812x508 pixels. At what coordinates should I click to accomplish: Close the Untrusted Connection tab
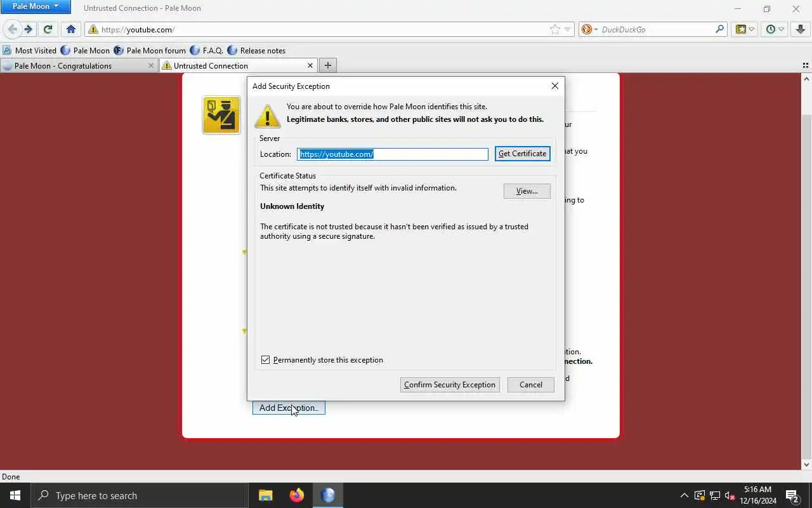pos(310,65)
